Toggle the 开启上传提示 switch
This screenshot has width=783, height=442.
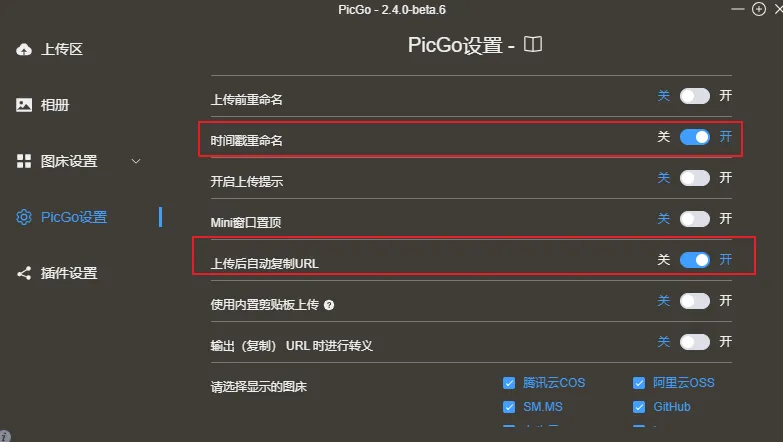click(x=694, y=178)
